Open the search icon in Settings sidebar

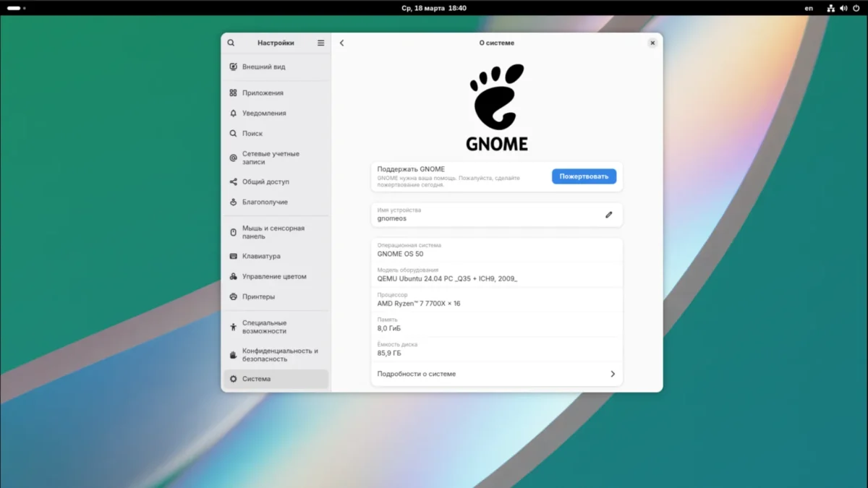point(231,43)
